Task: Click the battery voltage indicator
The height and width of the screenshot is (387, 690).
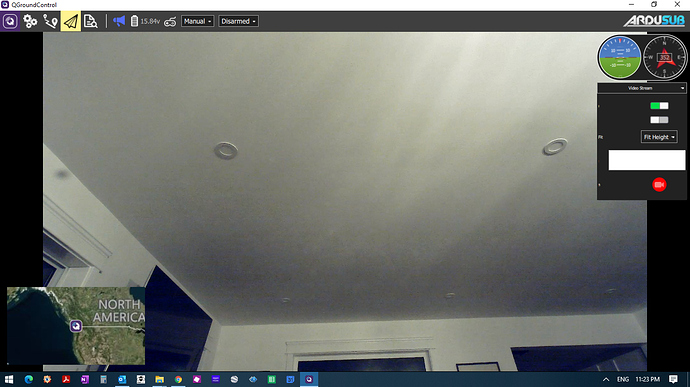Action: 145,21
